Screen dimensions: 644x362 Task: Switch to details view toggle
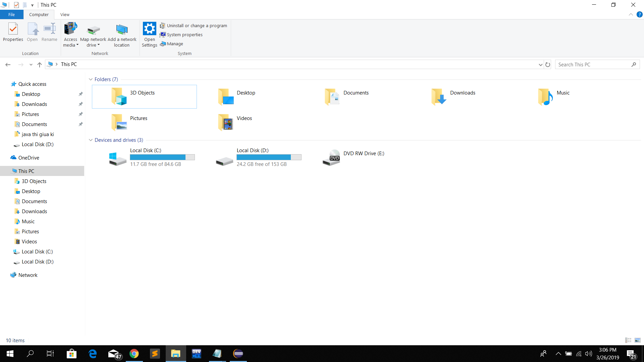point(628,340)
